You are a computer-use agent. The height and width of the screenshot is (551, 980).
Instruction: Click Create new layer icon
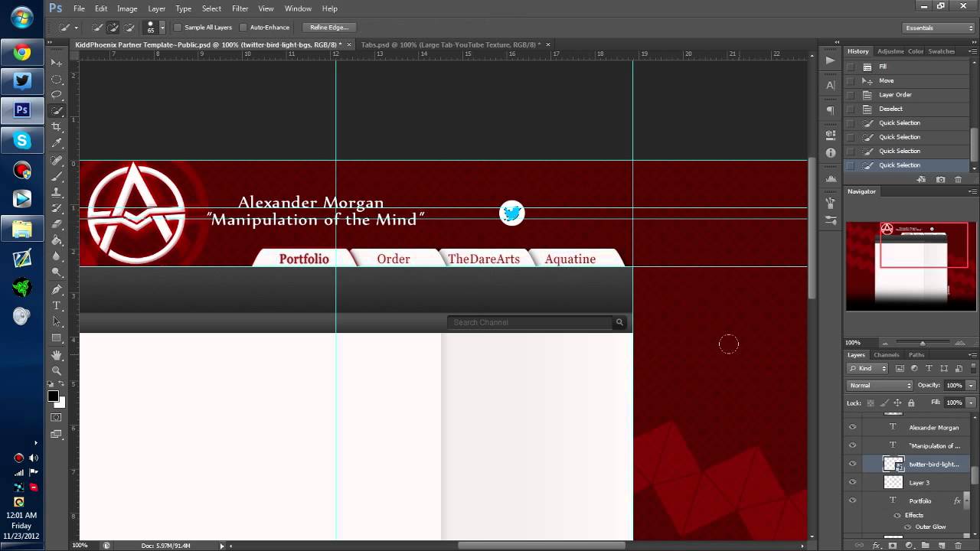tap(941, 546)
